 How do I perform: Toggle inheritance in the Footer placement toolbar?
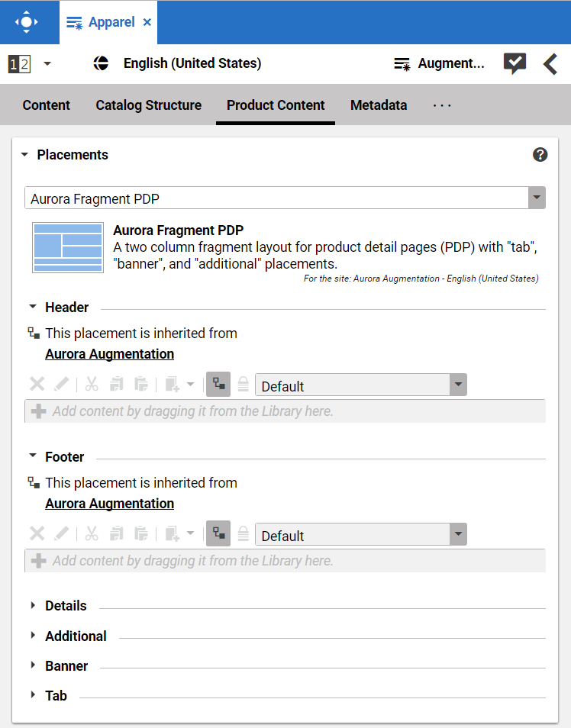(218, 533)
